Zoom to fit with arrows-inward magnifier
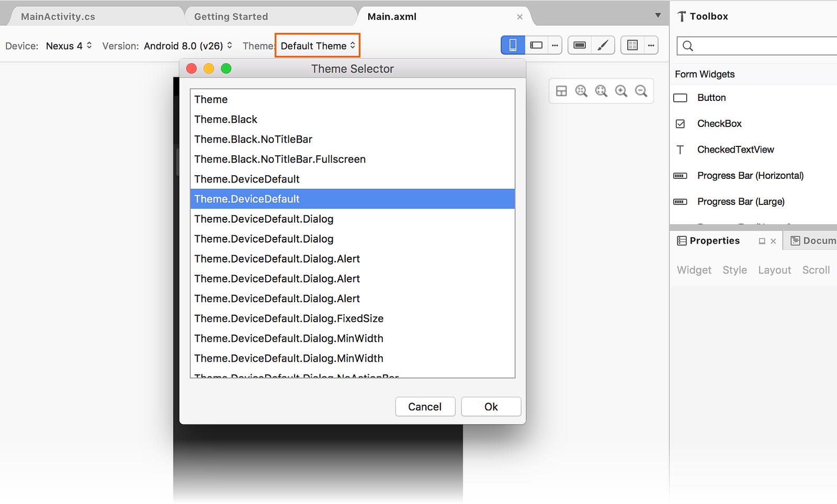837x504 pixels. point(581,91)
